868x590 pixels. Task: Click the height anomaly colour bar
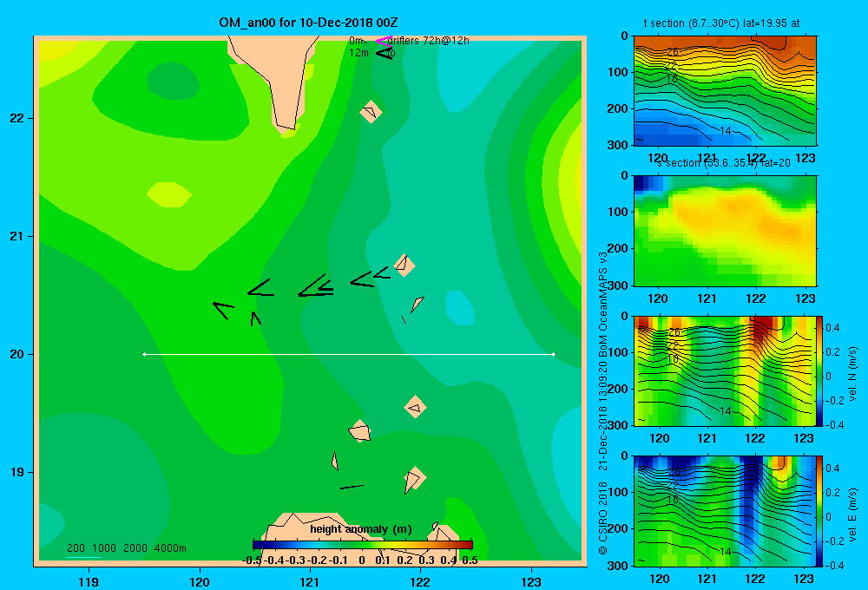(x=363, y=545)
